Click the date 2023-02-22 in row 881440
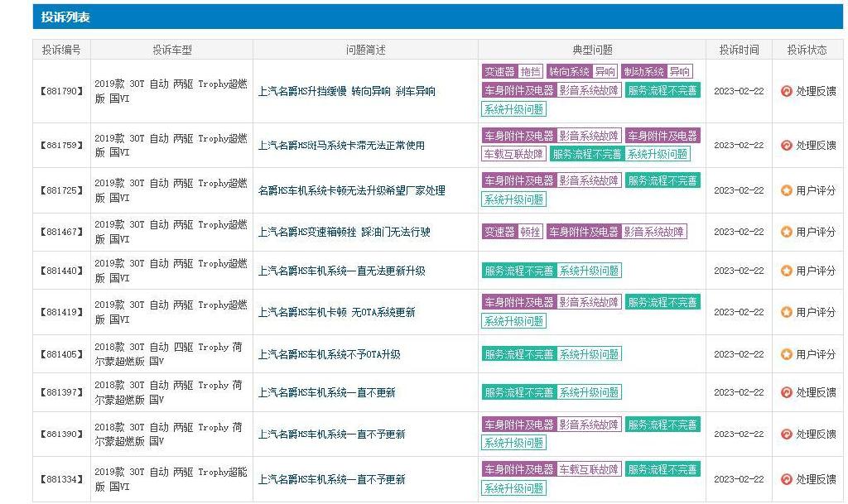 point(739,271)
